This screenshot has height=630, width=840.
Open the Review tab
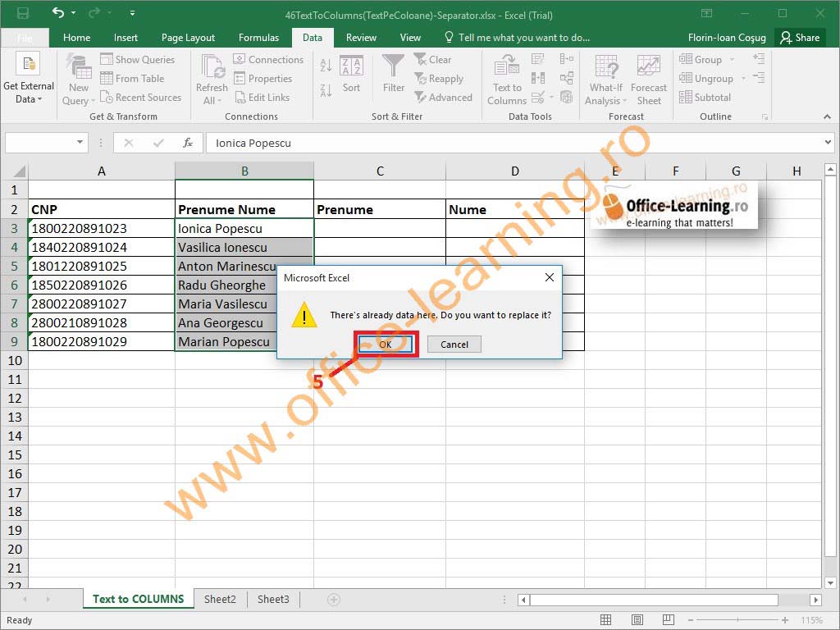(361, 38)
